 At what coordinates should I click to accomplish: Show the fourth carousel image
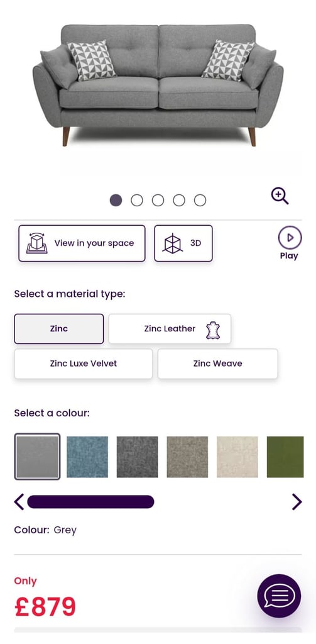[x=179, y=201]
